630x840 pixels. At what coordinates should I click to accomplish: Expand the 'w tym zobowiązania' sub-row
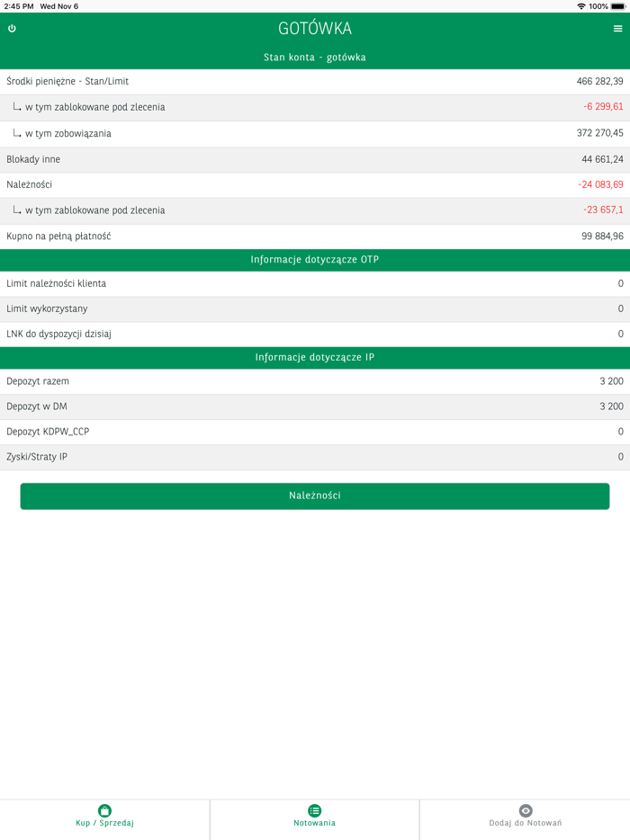click(315, 133)
